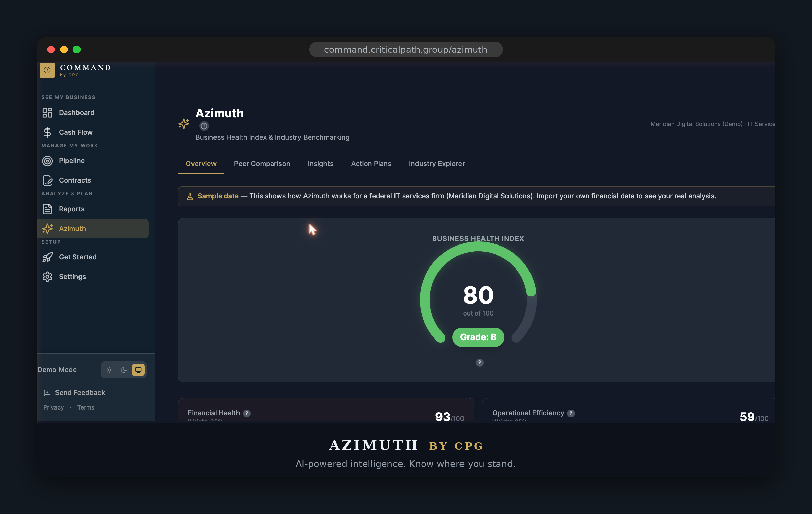Click the Financial Health card title
Screen dimensions: 812x514
[x=213, y=413]
